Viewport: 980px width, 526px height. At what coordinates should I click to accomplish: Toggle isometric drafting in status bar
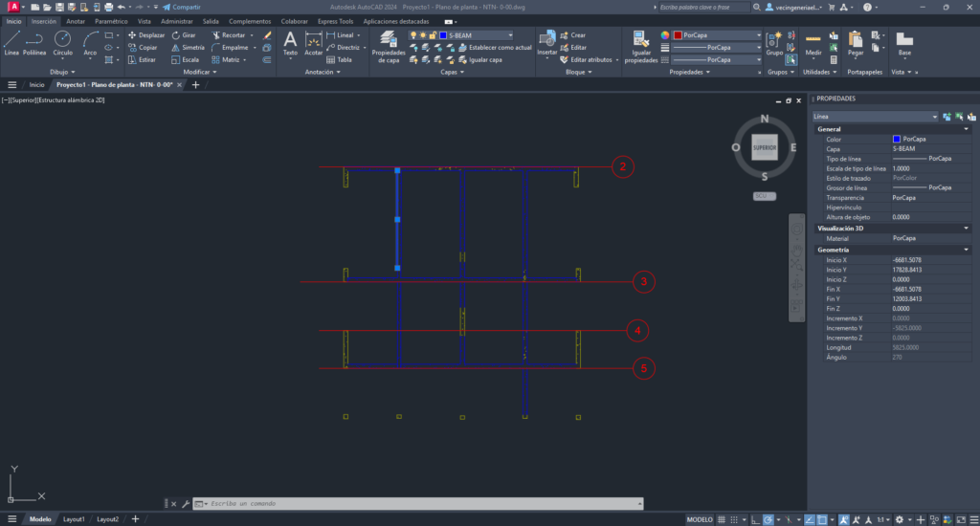tap(789, 519)
